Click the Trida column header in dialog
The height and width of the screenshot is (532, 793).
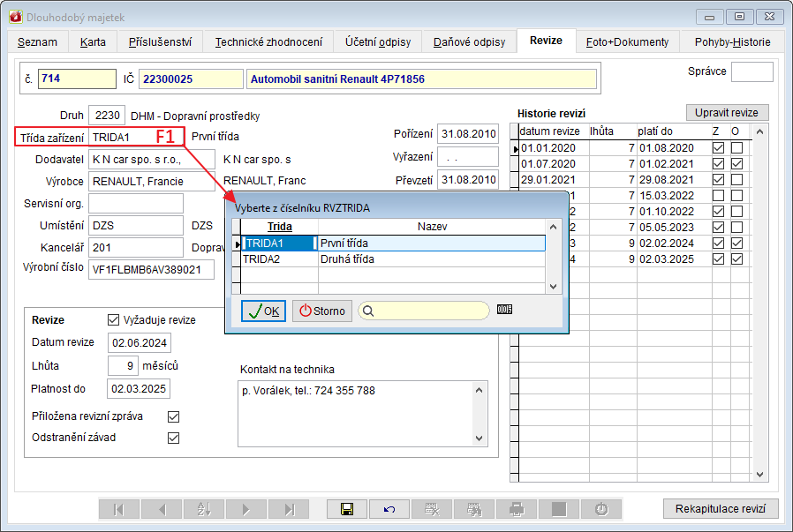pos(280,227)
